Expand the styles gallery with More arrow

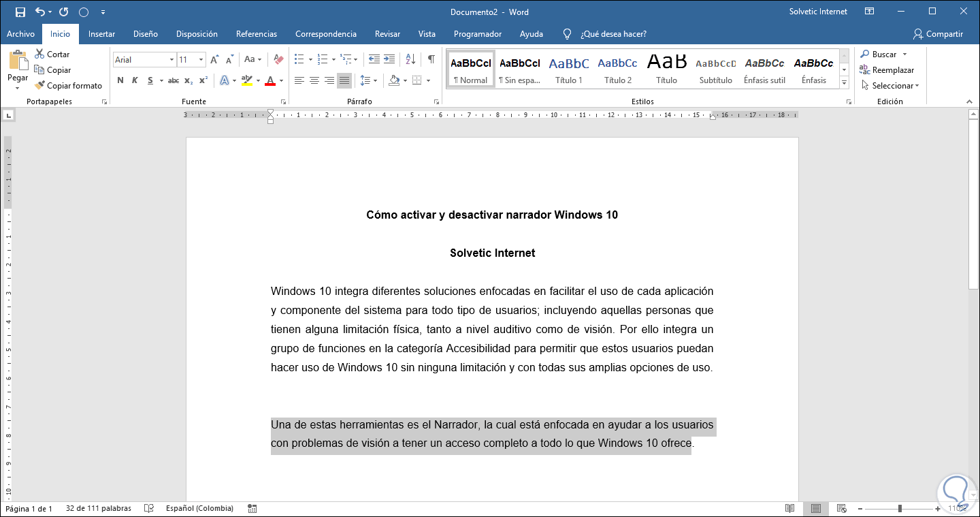[845, 83]
